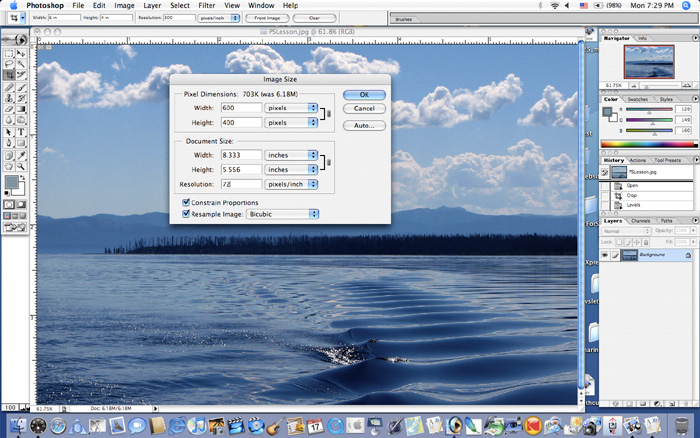This screenshot has height=438, width=700.
Task: Select the Blur tool
Action: tap(9, 120)
